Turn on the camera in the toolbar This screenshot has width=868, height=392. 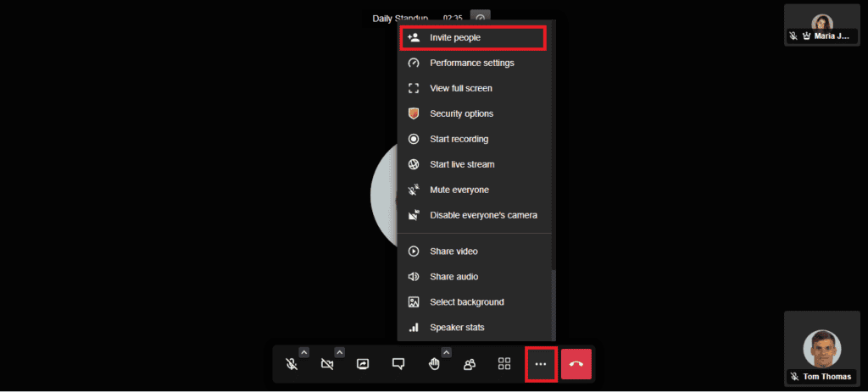click(327, 364)
